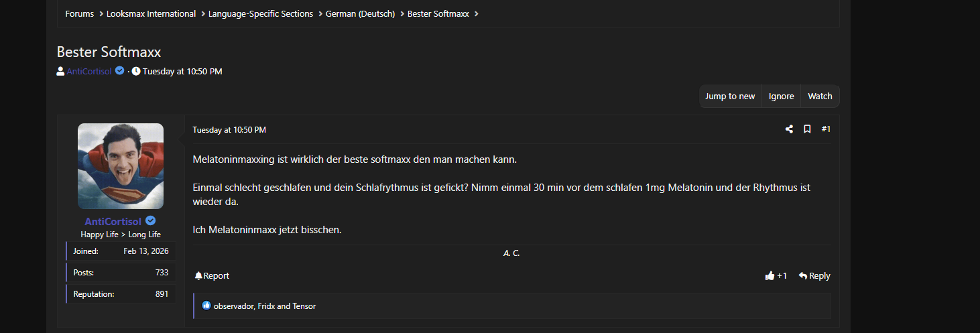
Task: Open Language-Specific Sections breadcrumb
Action: 261,14
